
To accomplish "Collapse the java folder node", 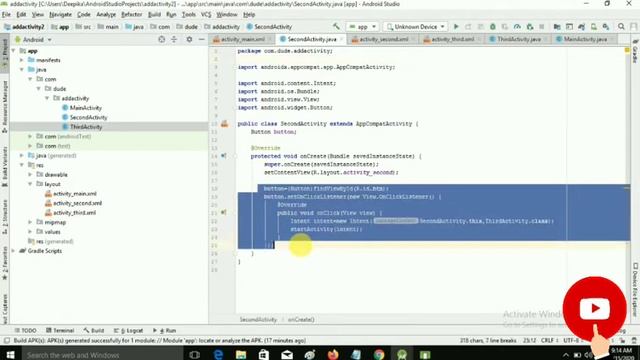I will click(x=22, y=69).
